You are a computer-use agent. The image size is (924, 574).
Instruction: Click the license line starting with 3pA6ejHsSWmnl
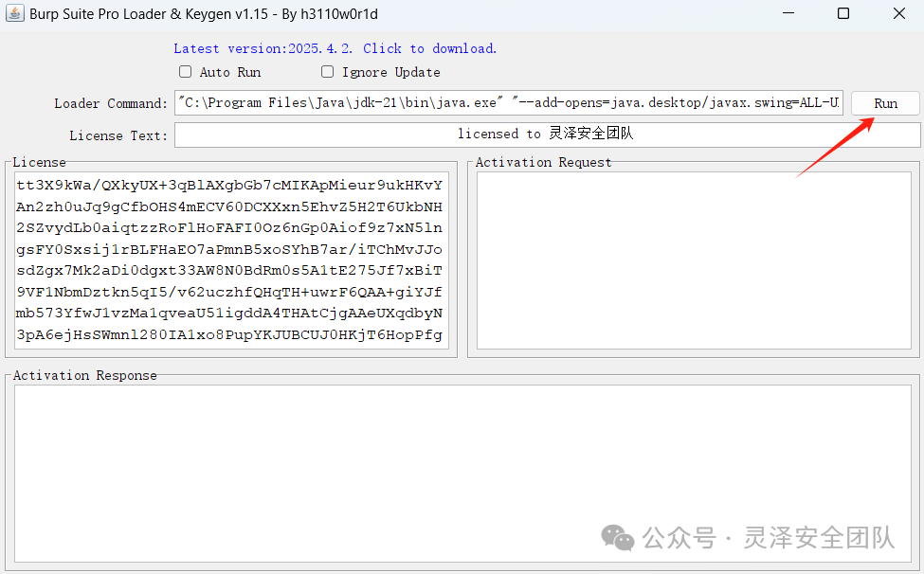coord(229,335)
